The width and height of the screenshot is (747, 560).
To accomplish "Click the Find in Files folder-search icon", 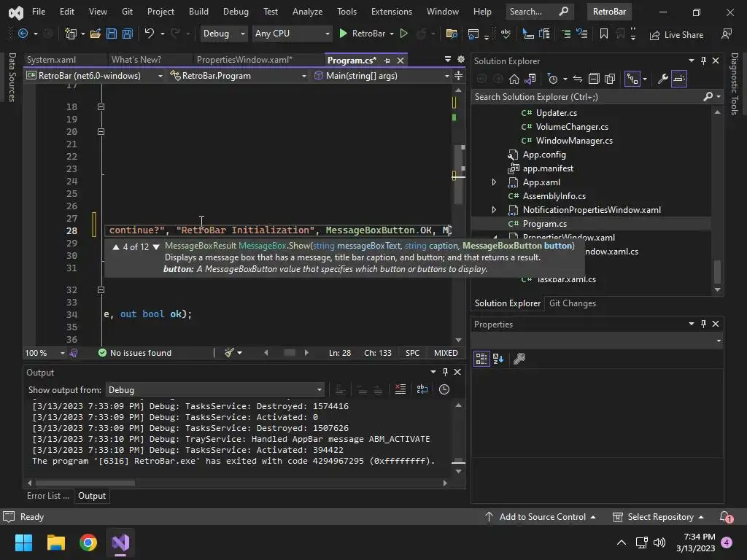I will click(451, 34).
